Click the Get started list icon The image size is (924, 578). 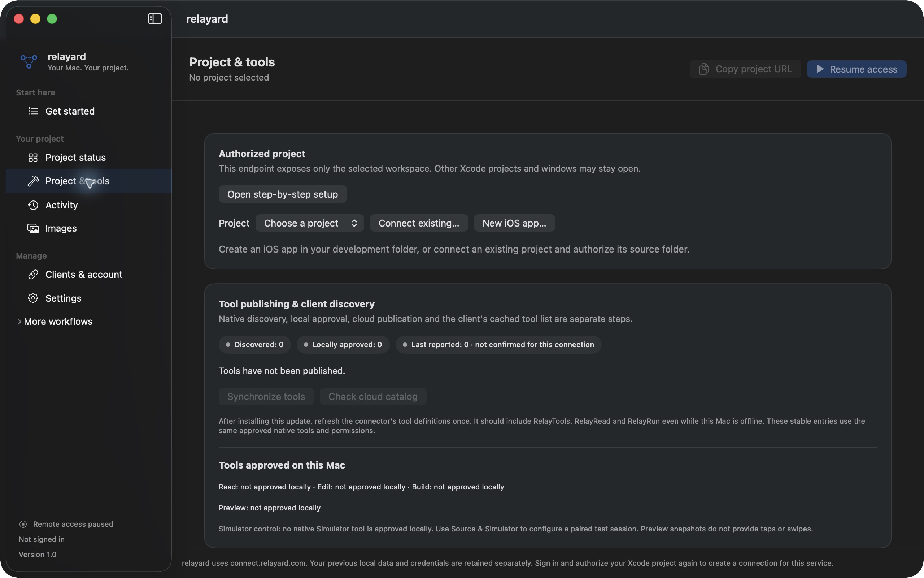point(33,111)
